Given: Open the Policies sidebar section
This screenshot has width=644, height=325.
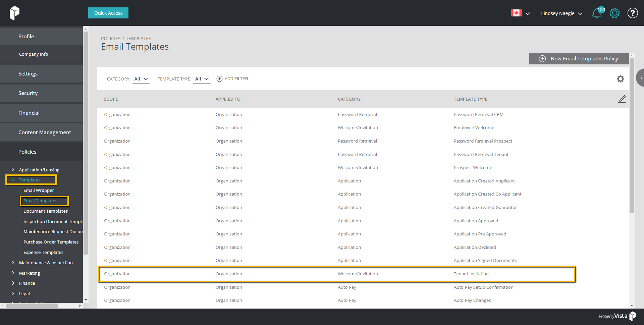Looking at the screenshot, I should pyautogui.click(x=41, y=152).
